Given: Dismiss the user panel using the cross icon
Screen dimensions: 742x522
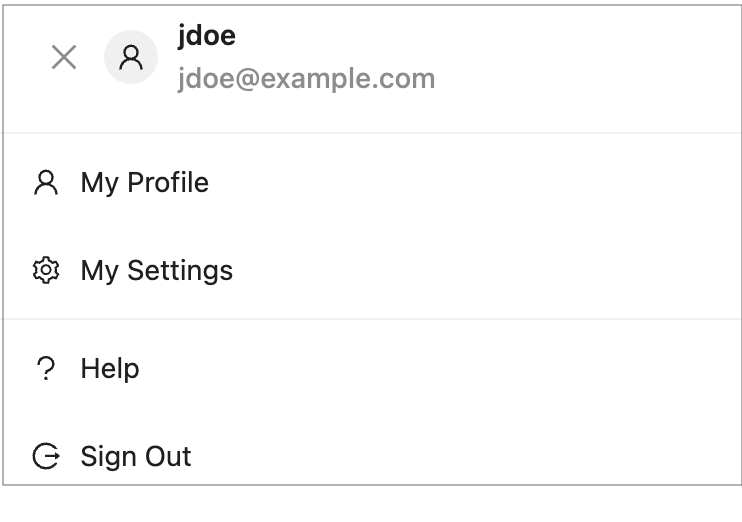Looking at the screenshot, I should [64, 58].
